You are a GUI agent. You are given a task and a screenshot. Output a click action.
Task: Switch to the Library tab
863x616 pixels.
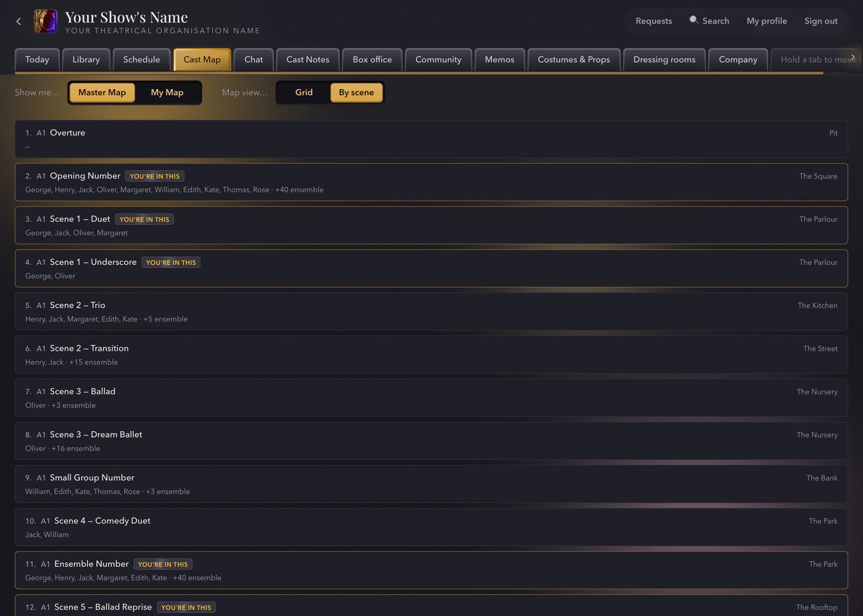86,60
